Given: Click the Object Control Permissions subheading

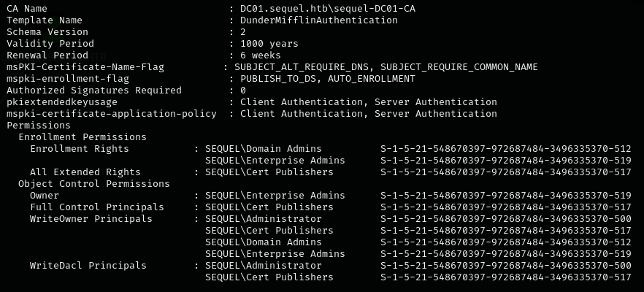Looking at the screenshot, I should pyautogui.click(x=94, y=184).
